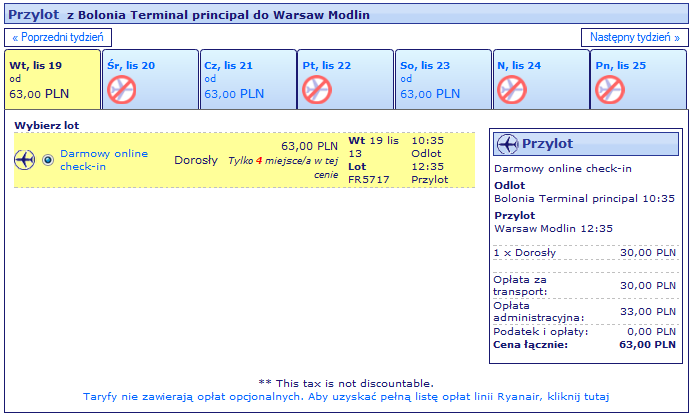
Task: Click the no-flight icon under N, lis 24
Action: (512, 90)
